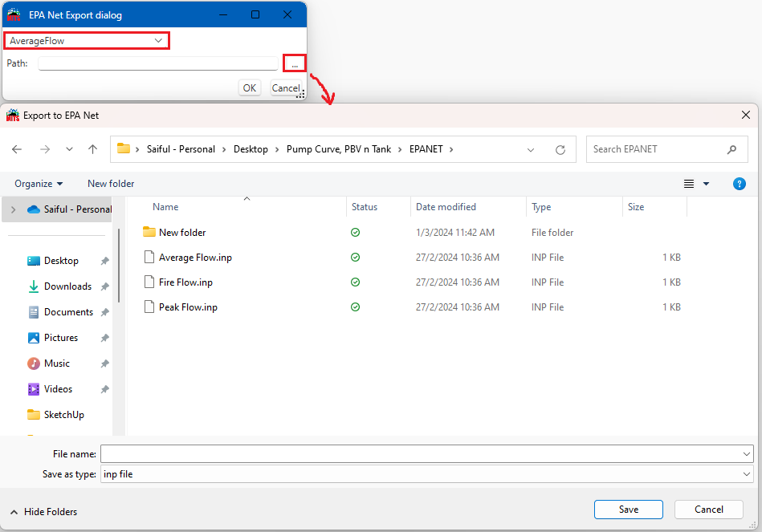The image size is (762, 532).
Task: Go forward with the forward arrow
Action: point(45,149)
